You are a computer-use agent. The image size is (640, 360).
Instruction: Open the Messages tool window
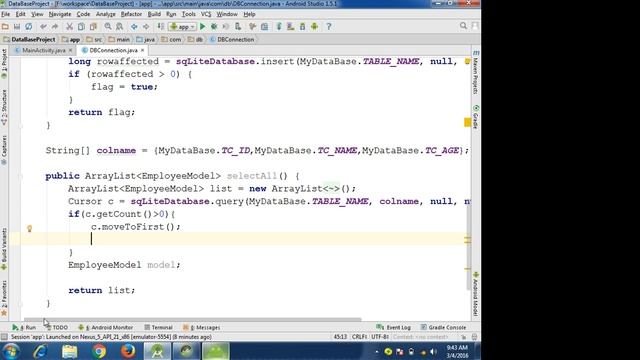tap(202, 327)
